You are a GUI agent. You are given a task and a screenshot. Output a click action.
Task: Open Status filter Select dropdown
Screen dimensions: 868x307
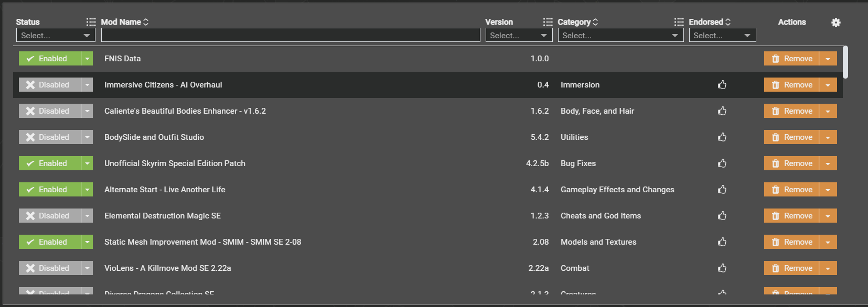tap(56, 35)
